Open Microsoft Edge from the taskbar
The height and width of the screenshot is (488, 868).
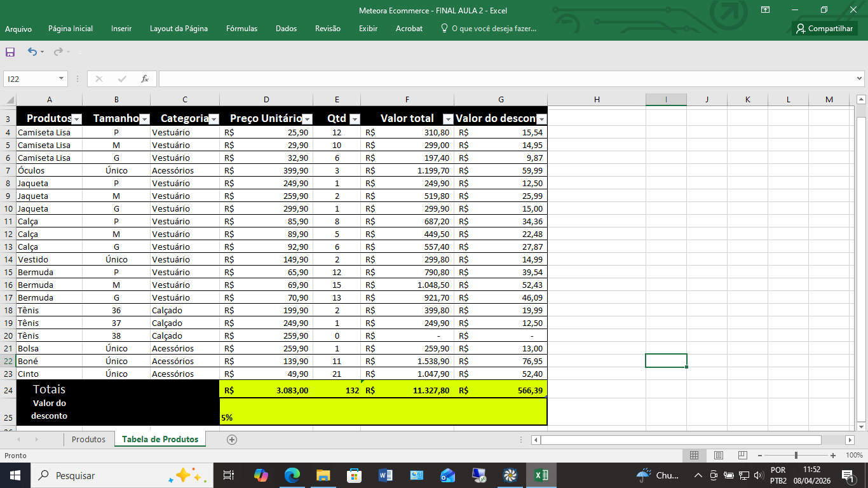point(292,475)
